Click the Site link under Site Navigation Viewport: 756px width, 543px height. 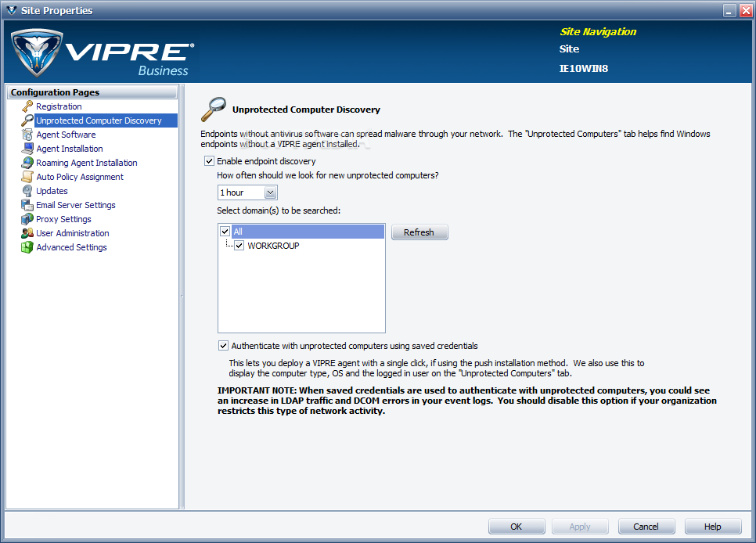point(570,49)
